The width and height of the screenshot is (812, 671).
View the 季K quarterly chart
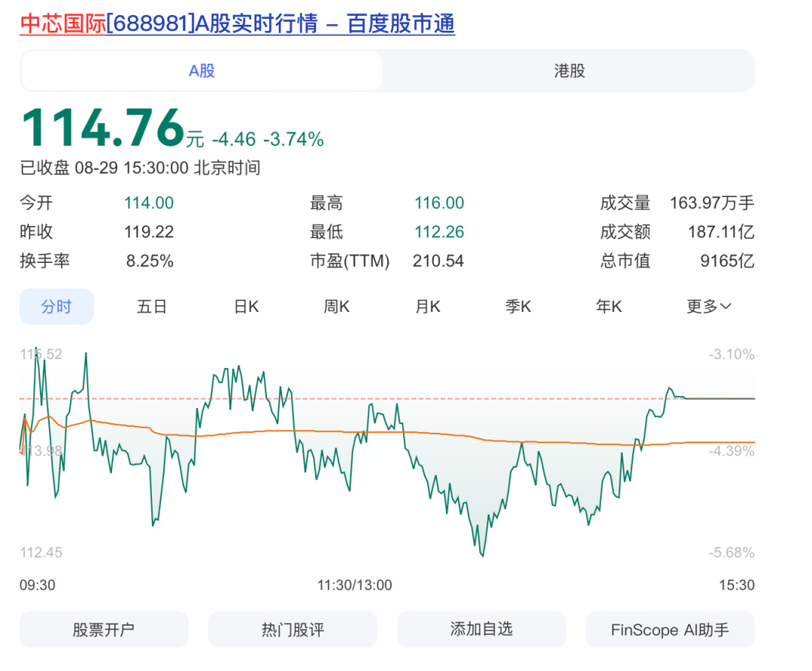(x=517, y=307)
